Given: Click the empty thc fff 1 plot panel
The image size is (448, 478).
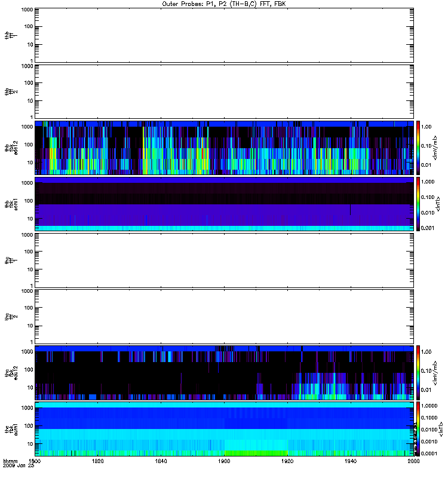Looking at the screenshot, I should coord(224,261).
